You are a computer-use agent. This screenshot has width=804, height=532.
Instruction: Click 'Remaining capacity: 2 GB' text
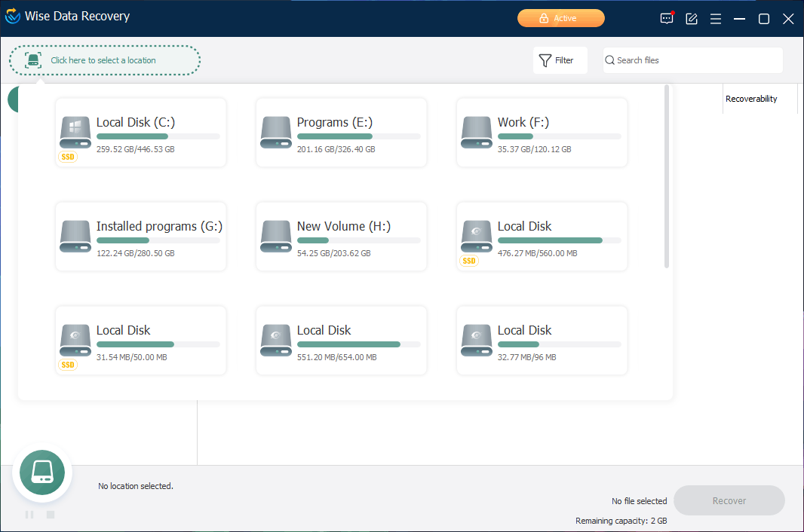[x=621, y=521]
